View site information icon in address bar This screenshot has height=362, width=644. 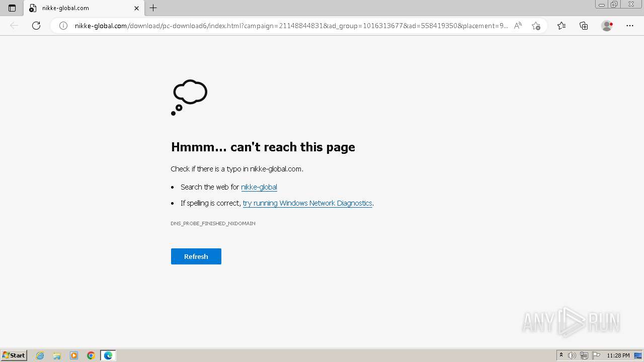click(63, 26)
